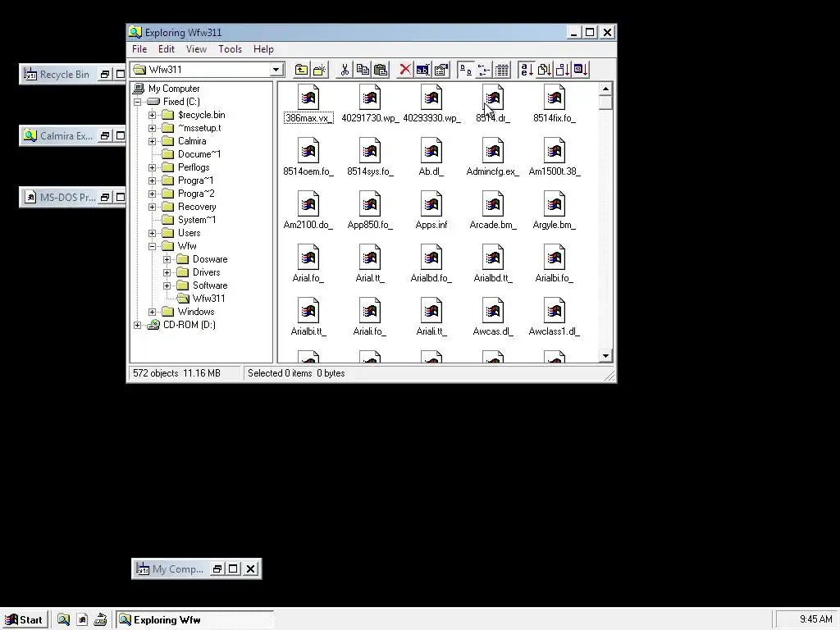This screenshot has height=630, width=840.
Task: Sort files by type
Action: [x=545, y=70]
